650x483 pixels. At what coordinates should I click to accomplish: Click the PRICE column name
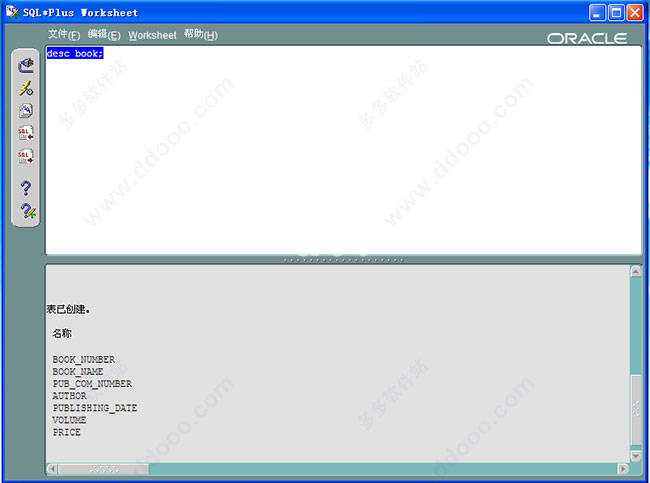tap(66, 432)
